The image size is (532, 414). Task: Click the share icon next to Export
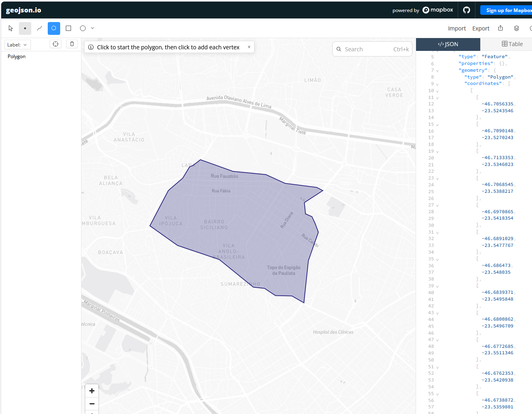click(x=500, y=28)
